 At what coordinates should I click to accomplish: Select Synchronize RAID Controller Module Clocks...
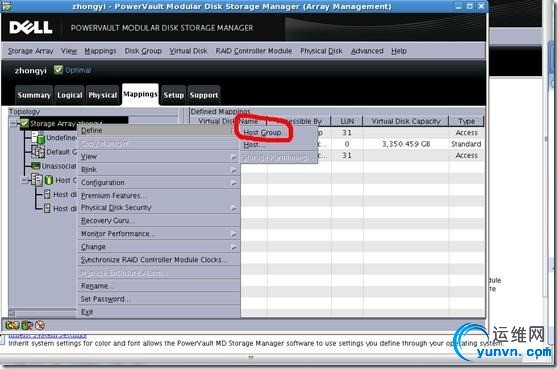pos(159,260)
